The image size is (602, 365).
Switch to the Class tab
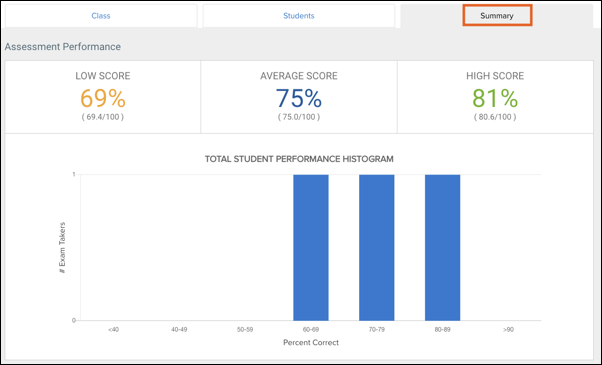click(101, 16)
